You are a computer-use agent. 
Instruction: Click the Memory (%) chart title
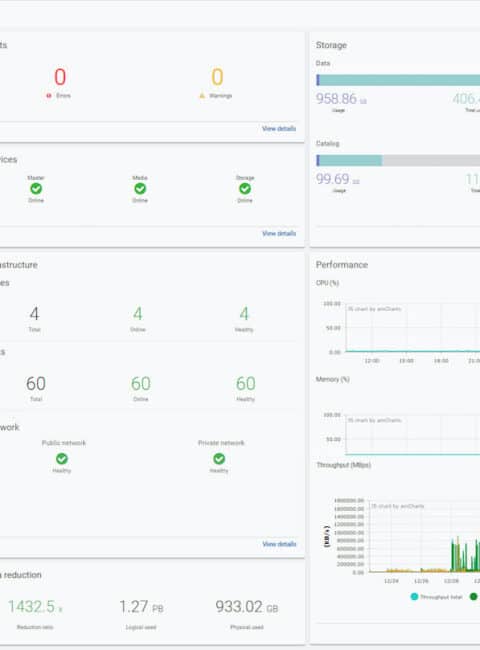point(332,379)
